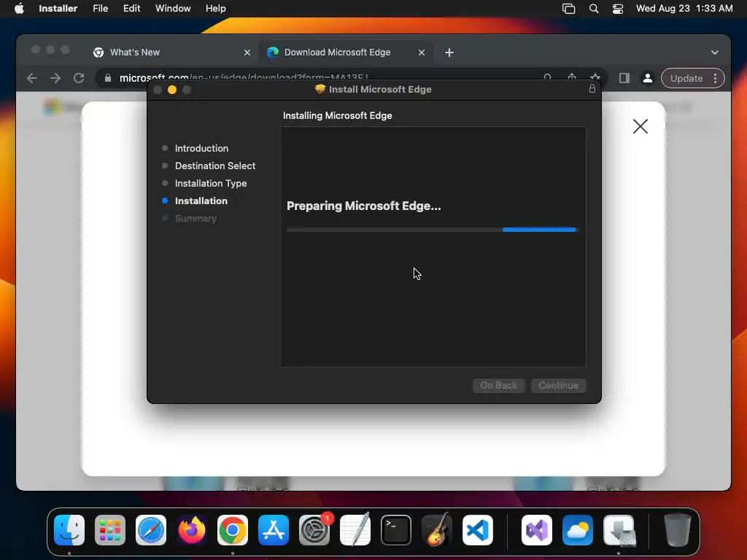Open Google Chrome in the Dock
The image size is (747, 560).
point(233,530)
